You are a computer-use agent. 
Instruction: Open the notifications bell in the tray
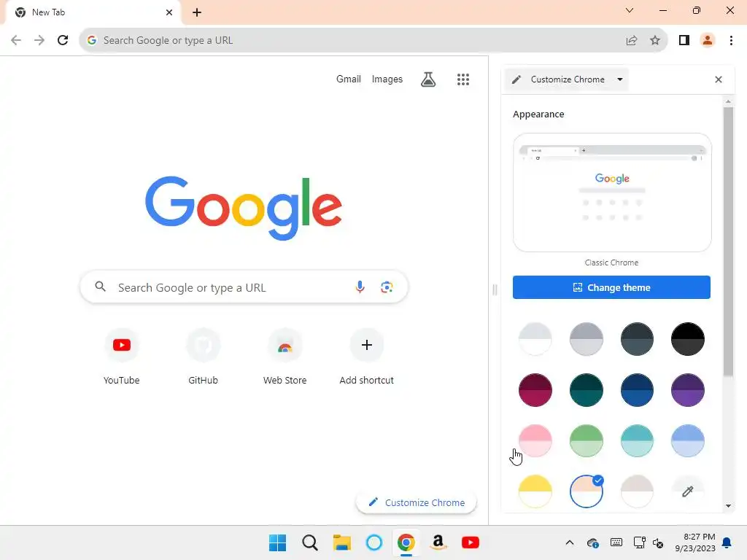[x=727, y=542]
